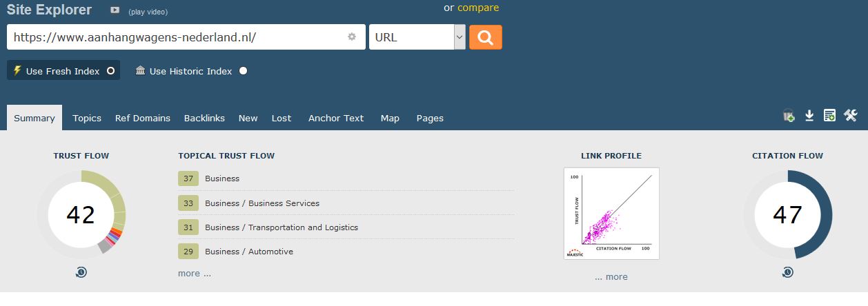Click the TRUST FLOW heading
Image resolution: width=868 pixels, height=306 pixels.
(81, 156)
